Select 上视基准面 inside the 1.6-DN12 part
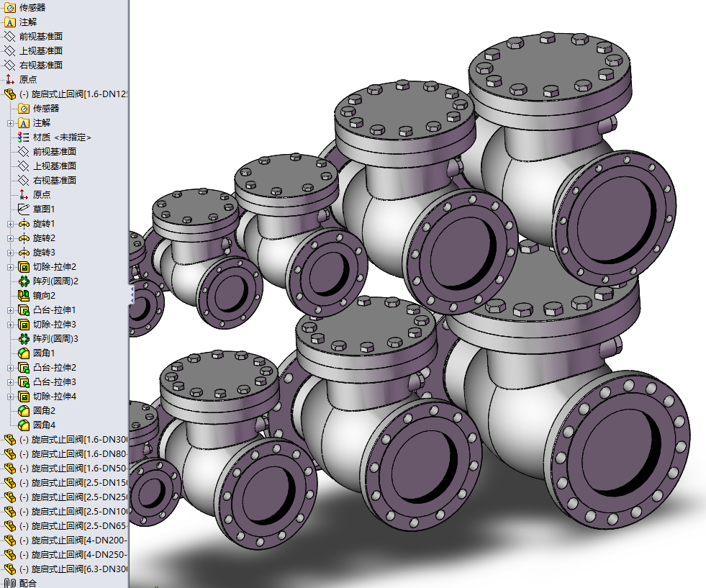The image size is (706, 588). click(55, 166)
